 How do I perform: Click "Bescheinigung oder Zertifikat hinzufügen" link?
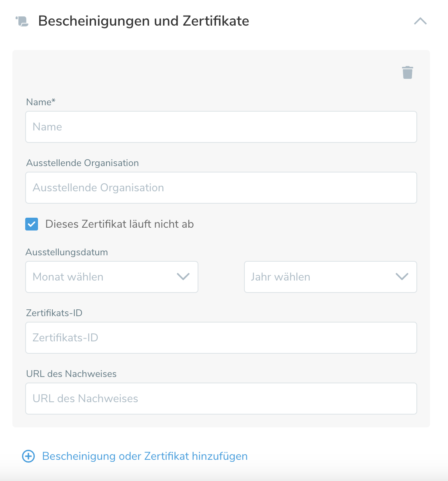coord(145,456)
